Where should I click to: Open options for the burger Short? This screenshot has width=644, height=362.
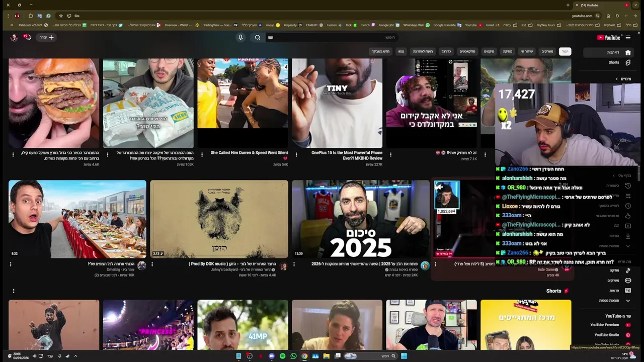click(x=13, y=155)
